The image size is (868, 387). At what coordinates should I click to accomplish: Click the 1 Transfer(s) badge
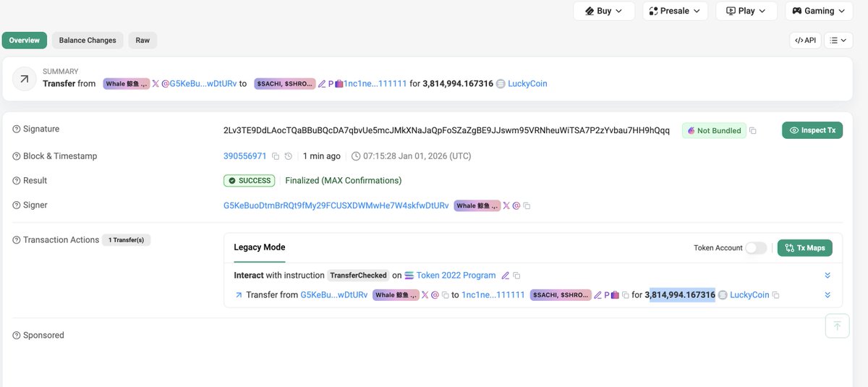click(x=127, y=240)
